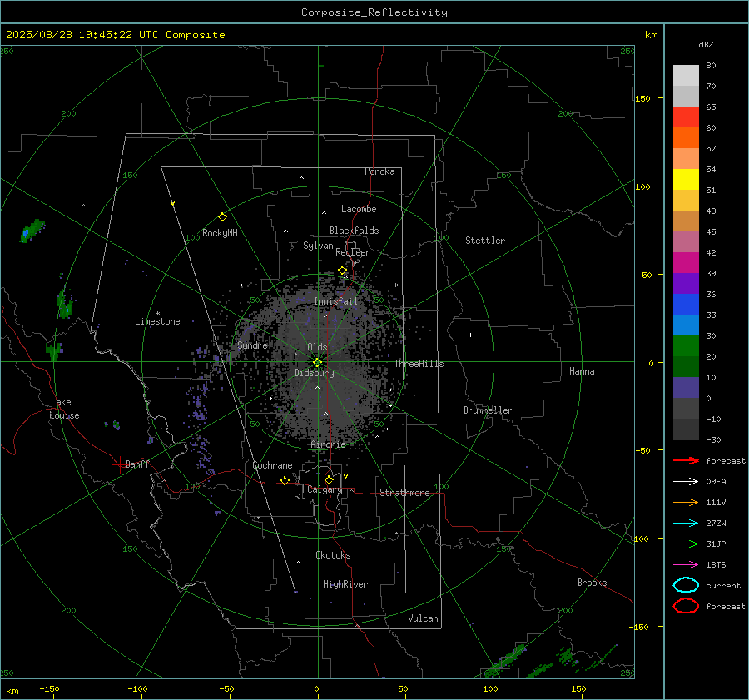Click the km unit label at bottom left
The width and height of the screenshot is (749, 700).
tap(12, 691)
